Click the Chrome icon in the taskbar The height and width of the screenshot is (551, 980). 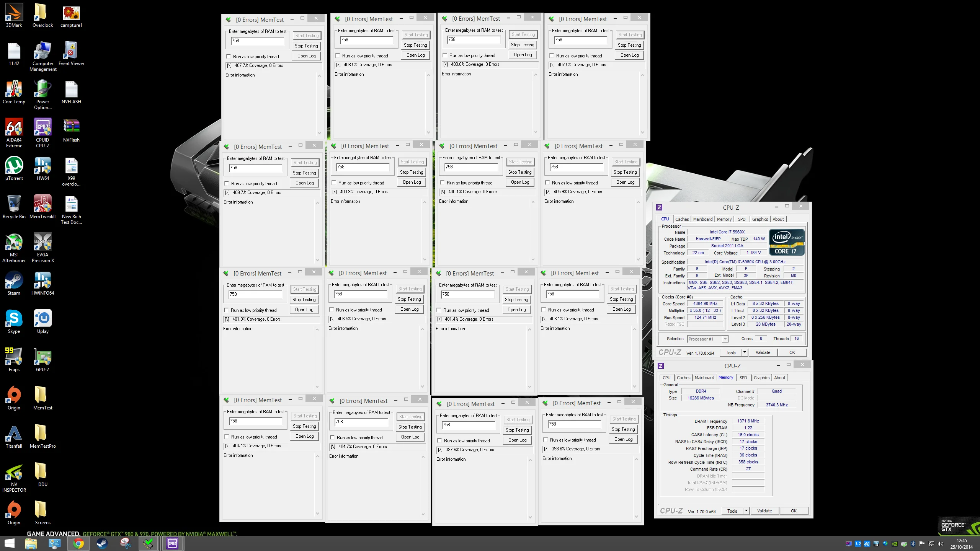pos(78,543)
